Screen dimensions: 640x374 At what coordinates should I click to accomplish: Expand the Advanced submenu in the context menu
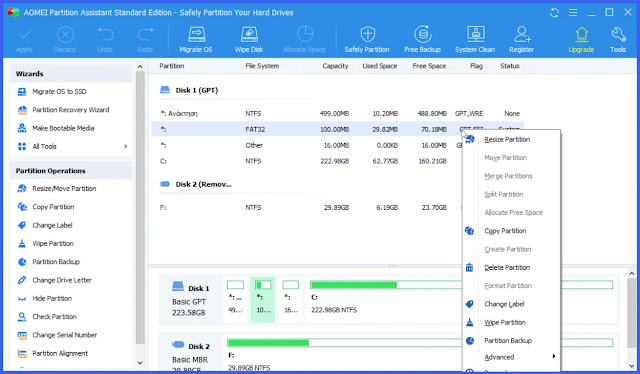point(511,357)
